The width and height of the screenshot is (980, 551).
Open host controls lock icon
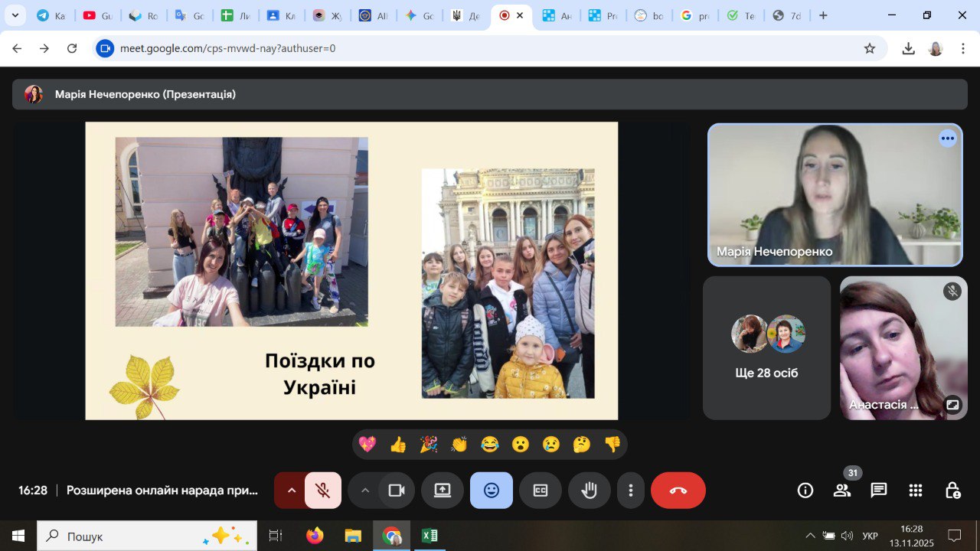click(952, 491)
